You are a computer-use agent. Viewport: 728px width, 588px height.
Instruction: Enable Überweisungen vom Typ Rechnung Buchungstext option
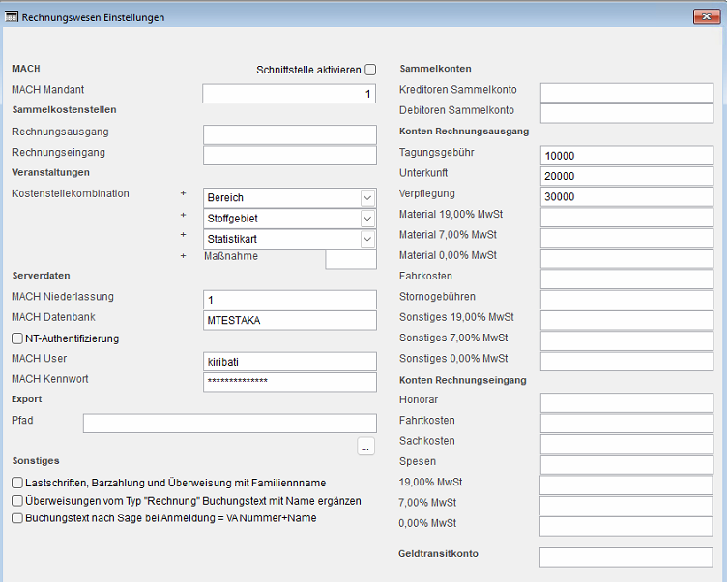[x=17, y=501]
